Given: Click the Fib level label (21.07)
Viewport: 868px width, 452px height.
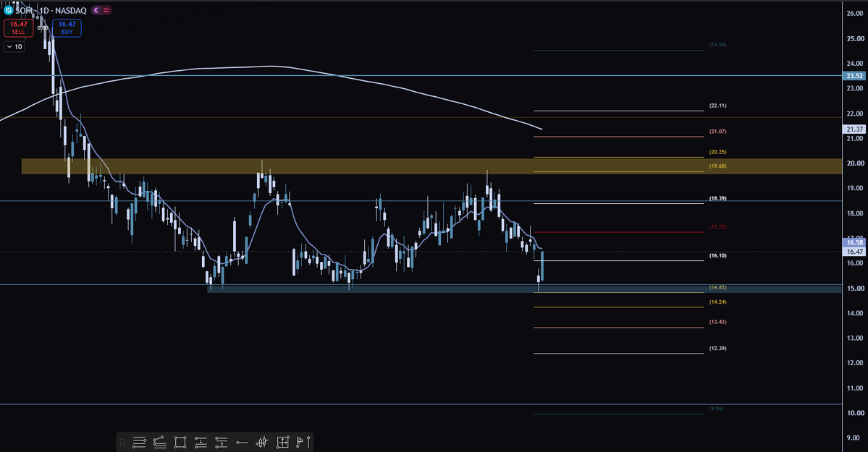Looking at the screenshot, I should coord(717,132).
